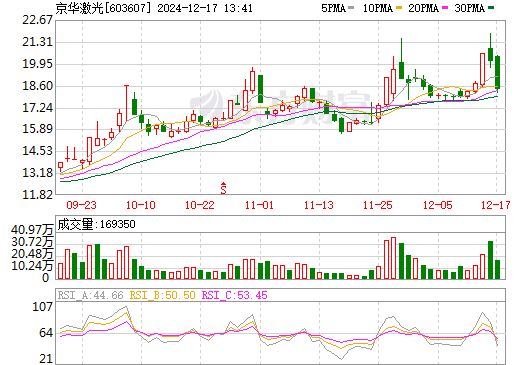Click the 09-23 date label
The image size is (520, 365).
pyautogui.click(x=81, y=205)
